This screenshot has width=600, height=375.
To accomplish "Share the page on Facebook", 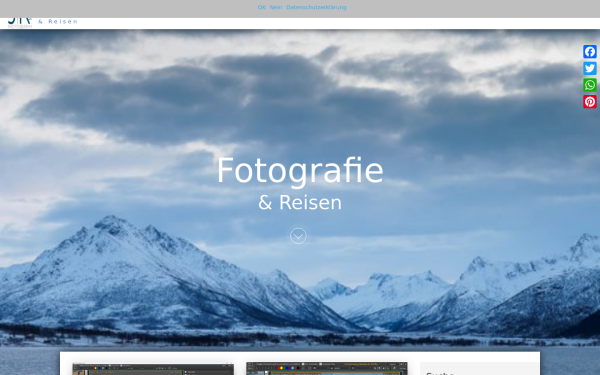I will point(590,52).
